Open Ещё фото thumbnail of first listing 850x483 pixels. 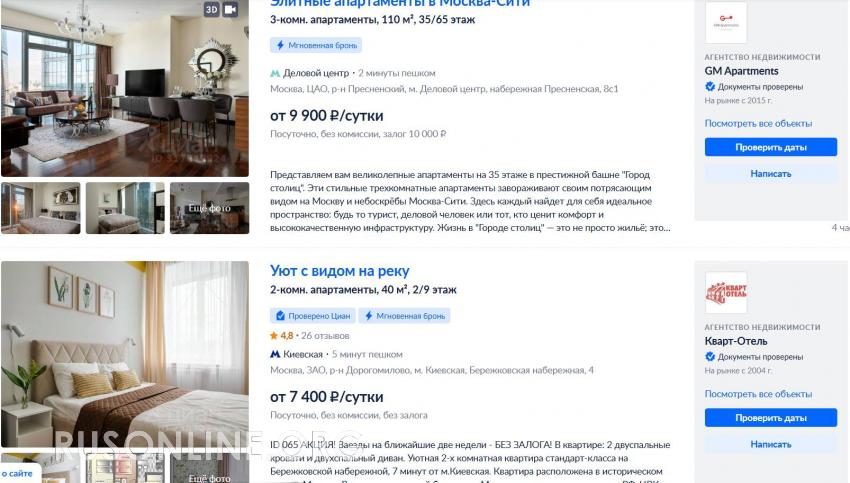(x=209, y=208)
